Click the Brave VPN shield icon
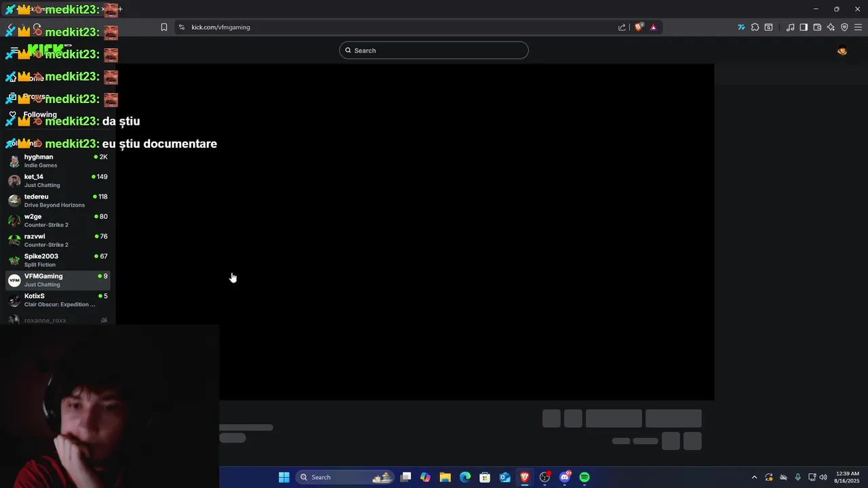Screen dimensions: 868x488 pyautogui.click(x=844, y=27)
